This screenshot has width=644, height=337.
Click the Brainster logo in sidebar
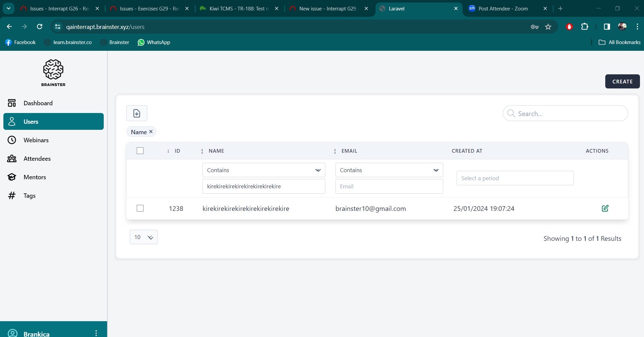point(53,73)
